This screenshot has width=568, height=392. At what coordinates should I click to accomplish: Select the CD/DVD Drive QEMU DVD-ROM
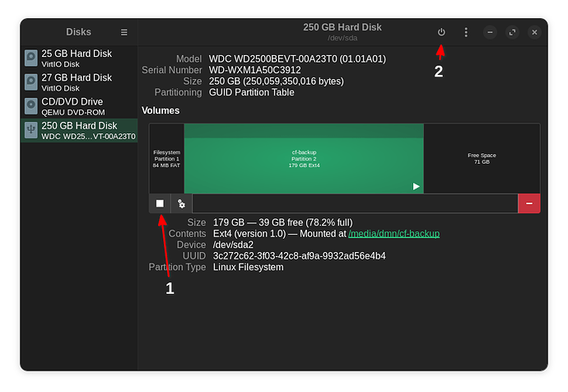click(x=79, y=106)
